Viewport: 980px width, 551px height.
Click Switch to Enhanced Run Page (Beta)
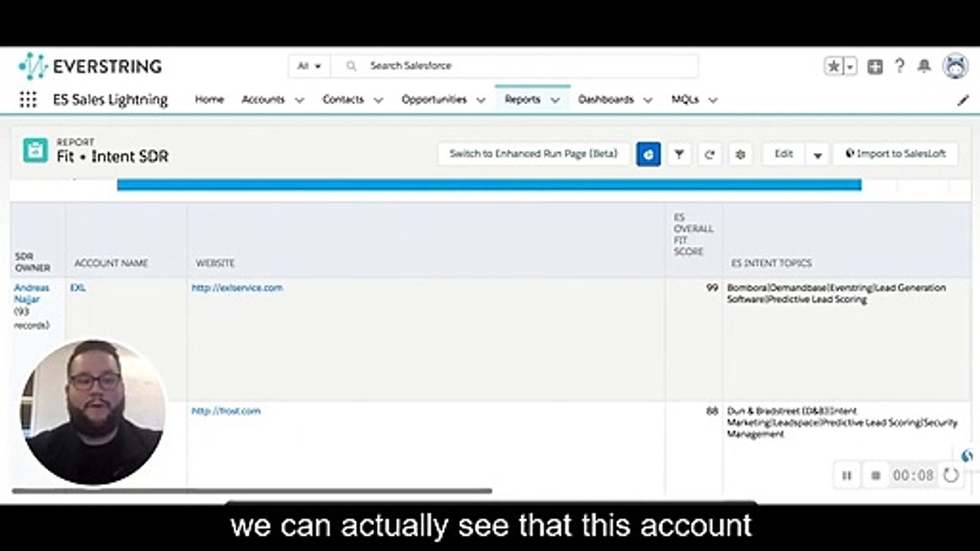pyautogui.click(x=534, y=154)
